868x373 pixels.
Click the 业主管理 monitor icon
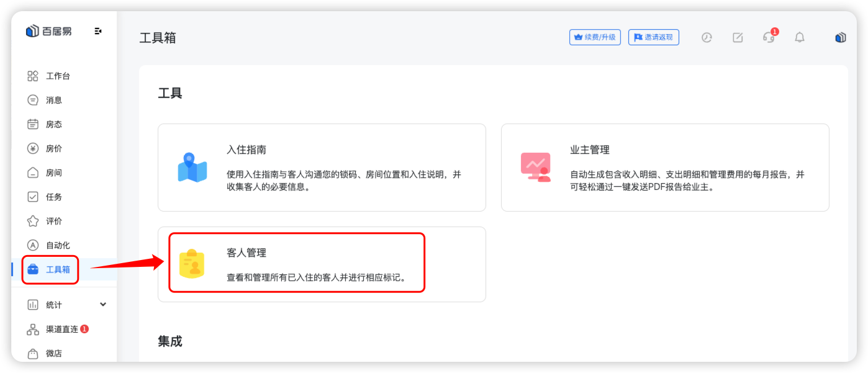point(535,167)
